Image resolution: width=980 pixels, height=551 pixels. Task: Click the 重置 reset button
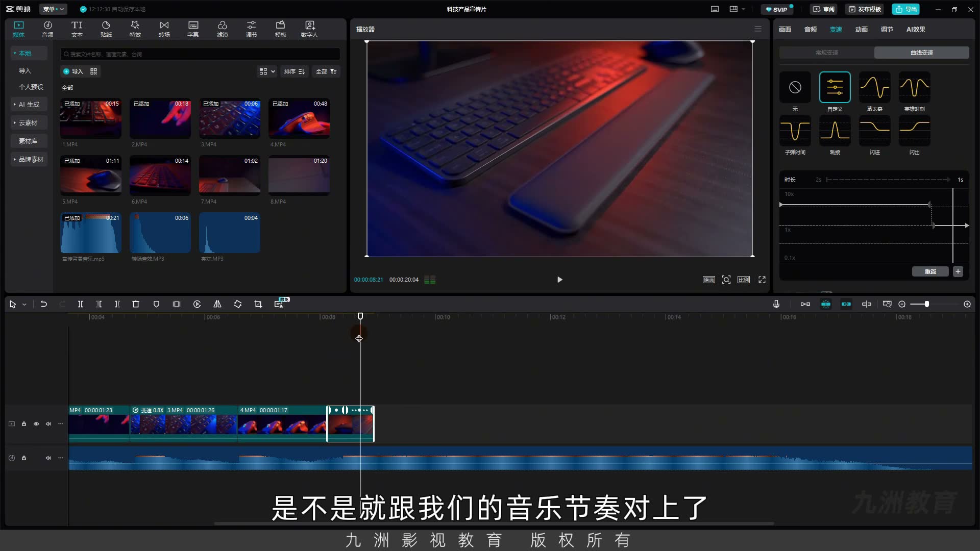tap(930, 271)
